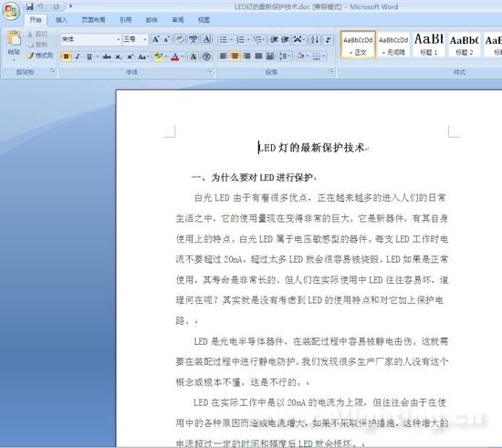The image size is (502, 448).
Task: Click in the document title text line
Action: point(311,148)
